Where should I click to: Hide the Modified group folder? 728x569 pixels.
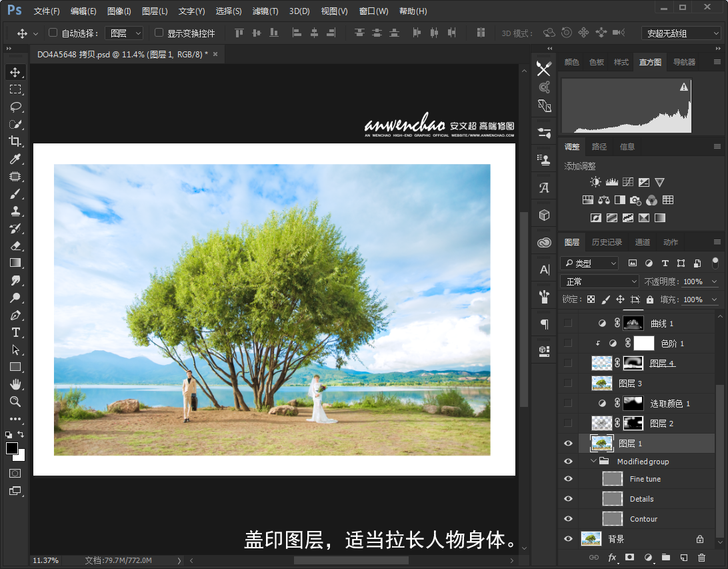[x=568, y=461]
